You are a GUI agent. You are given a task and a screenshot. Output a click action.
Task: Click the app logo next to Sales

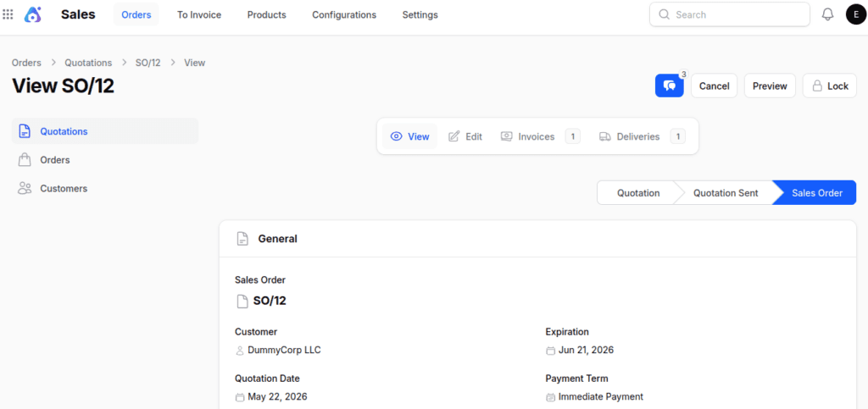click(33, 14)
